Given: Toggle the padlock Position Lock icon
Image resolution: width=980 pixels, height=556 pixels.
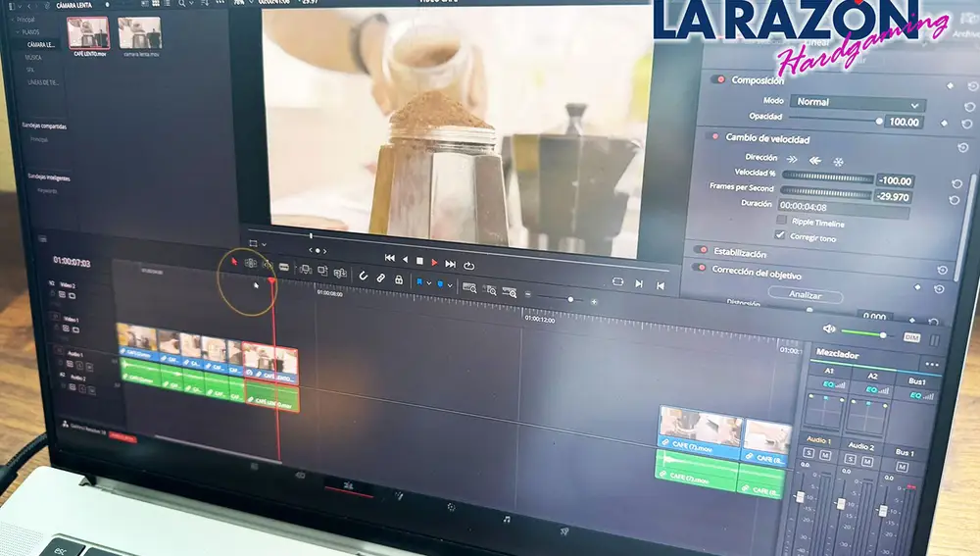Looking at the screenshot, I should pyautogui.click(x=399, y=279).
